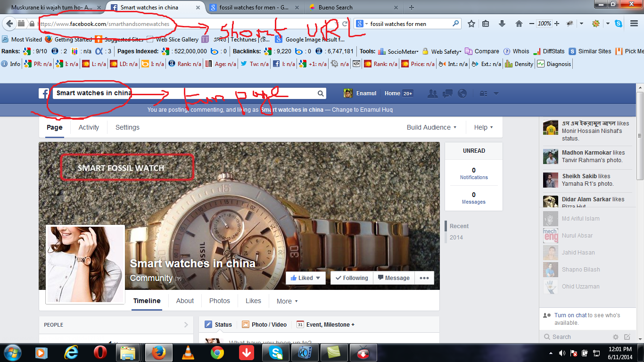Launch VLC from the taskbar
The height and width of the screenshot is (362, 644).
pos(188,353)
